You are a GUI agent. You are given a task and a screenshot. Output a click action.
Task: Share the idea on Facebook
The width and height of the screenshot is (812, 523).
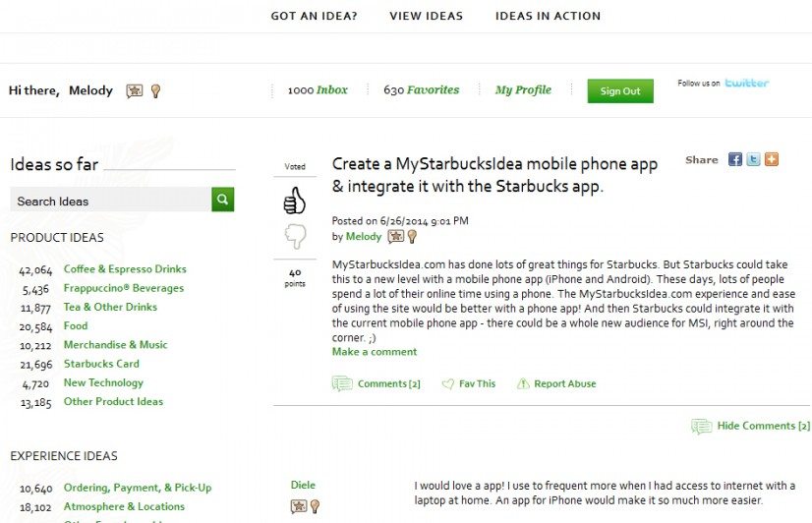click(735, 159)
